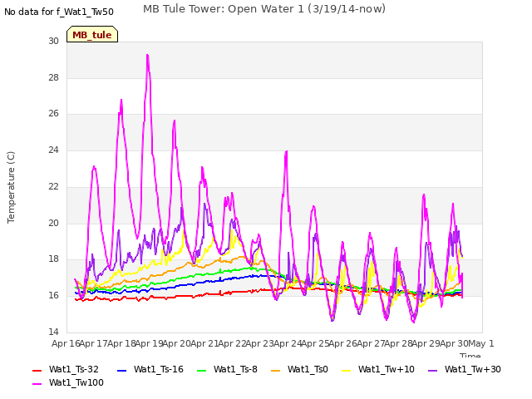Screen dimensions: 532x399
Task: Click the Time x-axis label
Action: 470,355
